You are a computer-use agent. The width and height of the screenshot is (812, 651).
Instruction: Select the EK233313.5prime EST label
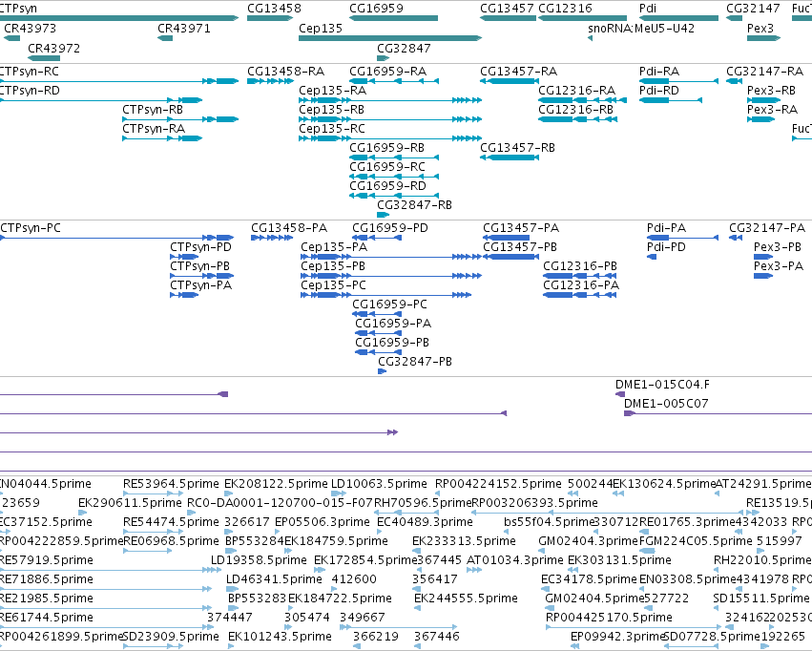(464, 542)
